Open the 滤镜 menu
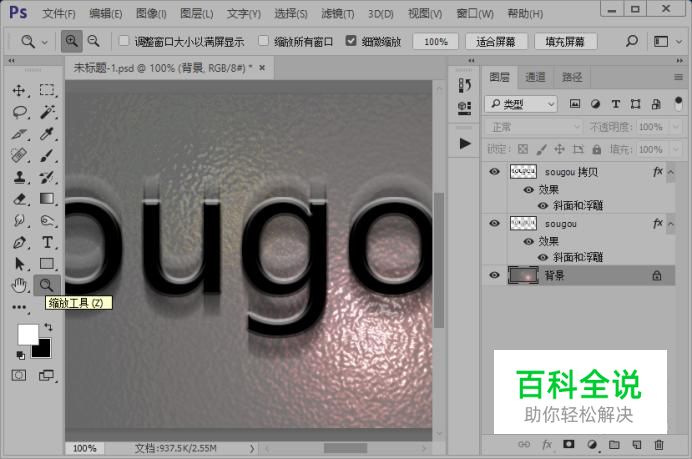Screen dimensions: 692x459 [338, 14]
